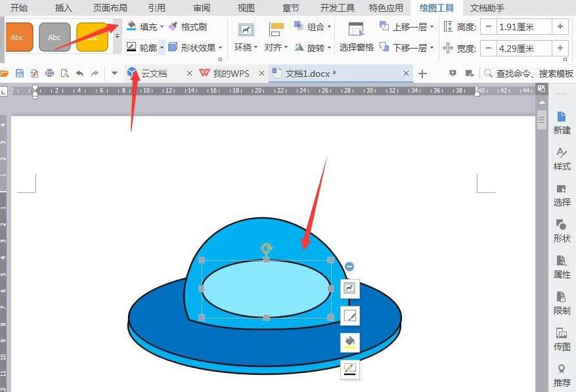The width and height of the screenshot is (576, 392).
Task: Click the undo arrow icon
Action: click(x=79, y=74)
